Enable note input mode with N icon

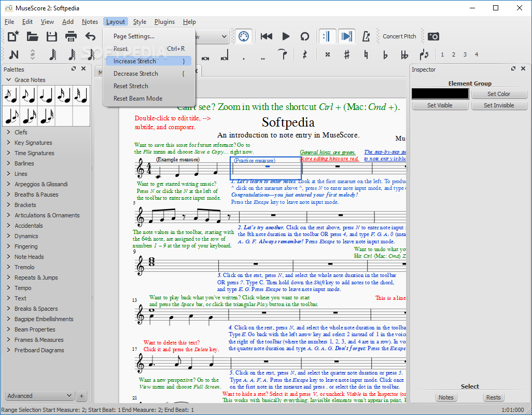(13, 54)
